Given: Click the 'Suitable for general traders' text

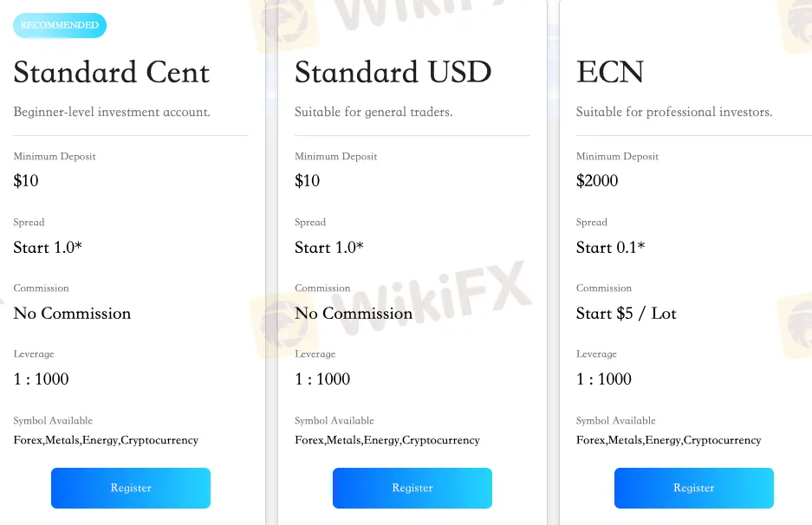Looking at the screenshot, I should pos(374,112).
